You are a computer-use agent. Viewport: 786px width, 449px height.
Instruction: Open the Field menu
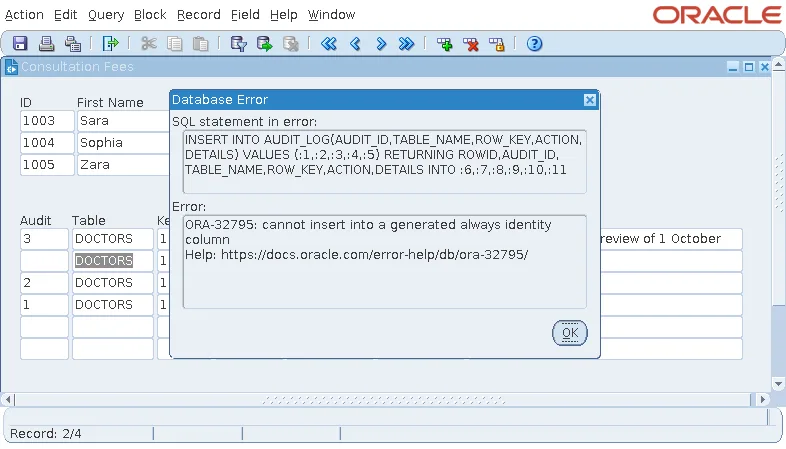pyautogui.click(x=245, y=15)
